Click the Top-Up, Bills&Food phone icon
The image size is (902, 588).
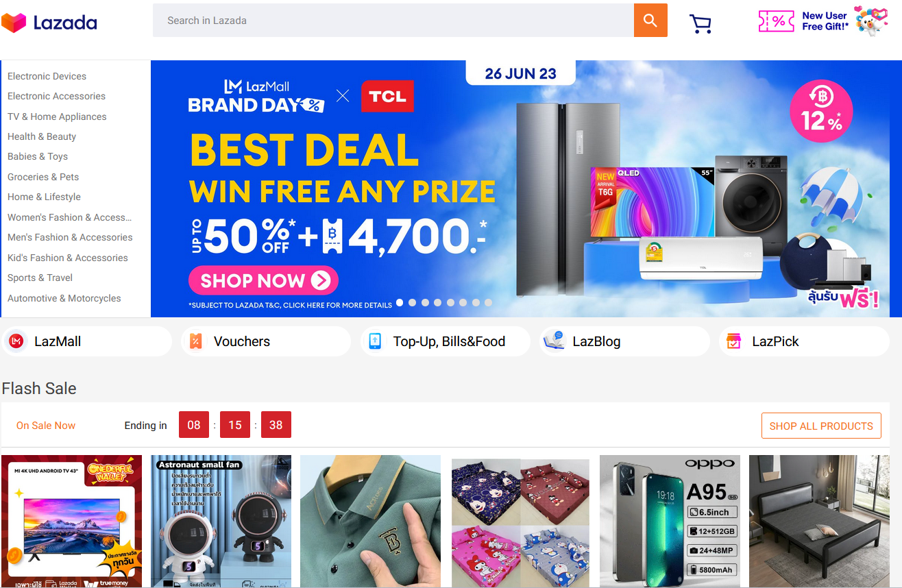(375, 341)
